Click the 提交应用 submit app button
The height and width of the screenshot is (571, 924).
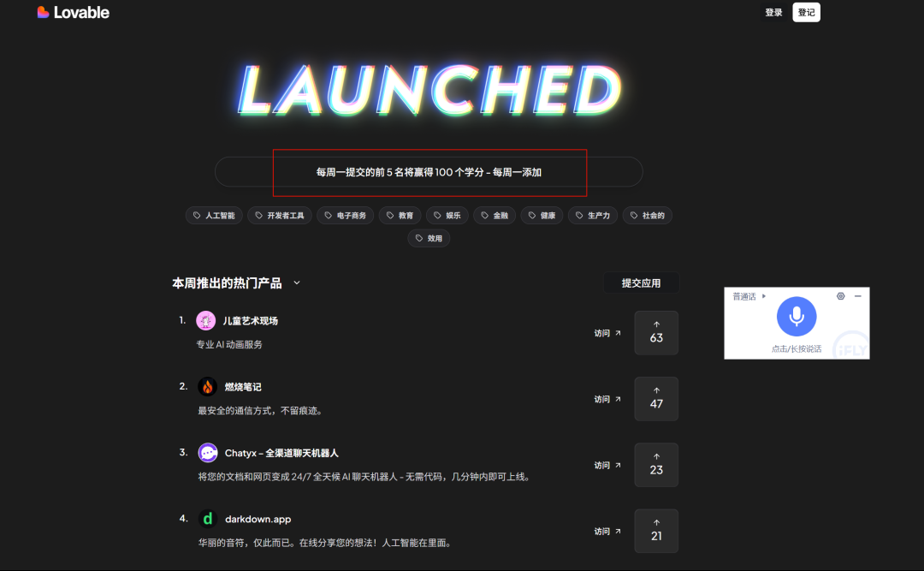tap(641, 283)
